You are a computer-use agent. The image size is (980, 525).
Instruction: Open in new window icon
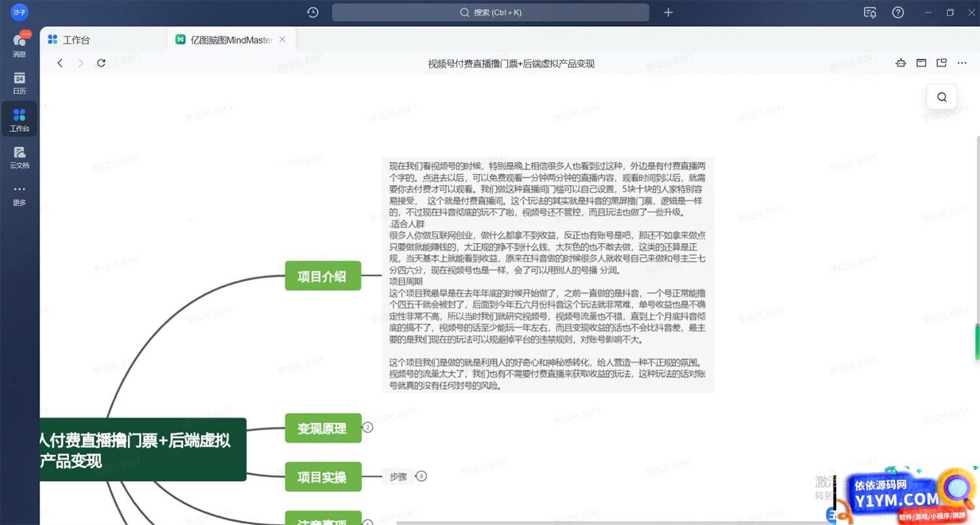tap(941, 63)
